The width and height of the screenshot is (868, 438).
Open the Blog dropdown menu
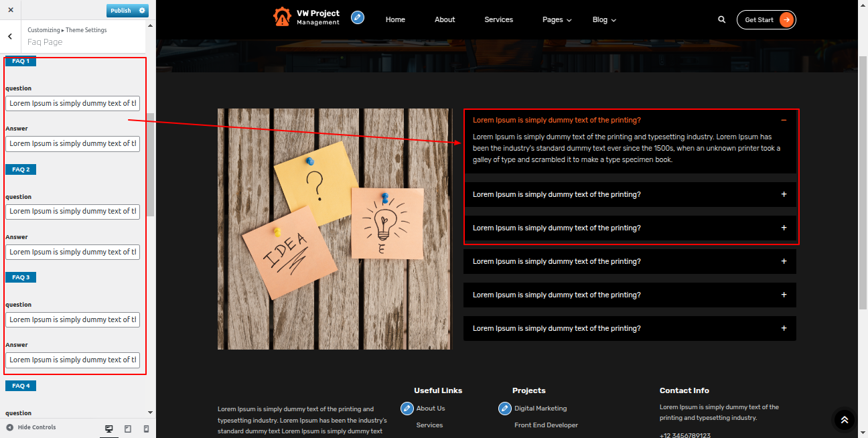coord(603,20)
